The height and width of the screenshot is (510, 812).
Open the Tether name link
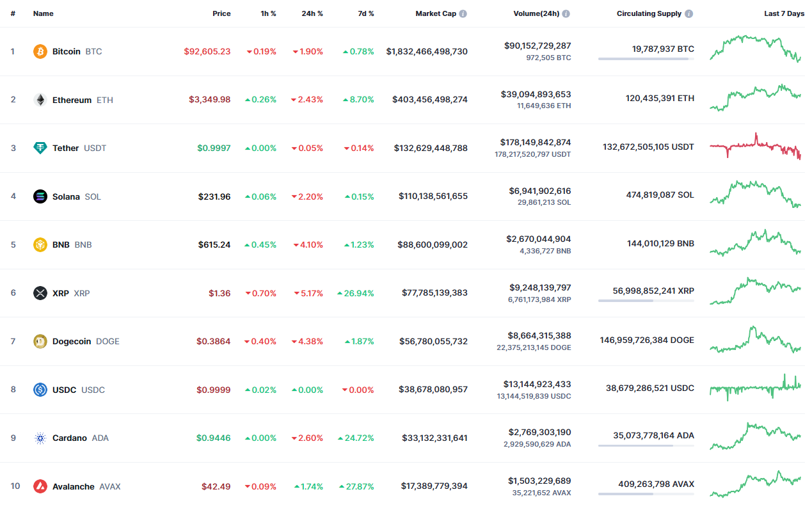tap(65, 148)
